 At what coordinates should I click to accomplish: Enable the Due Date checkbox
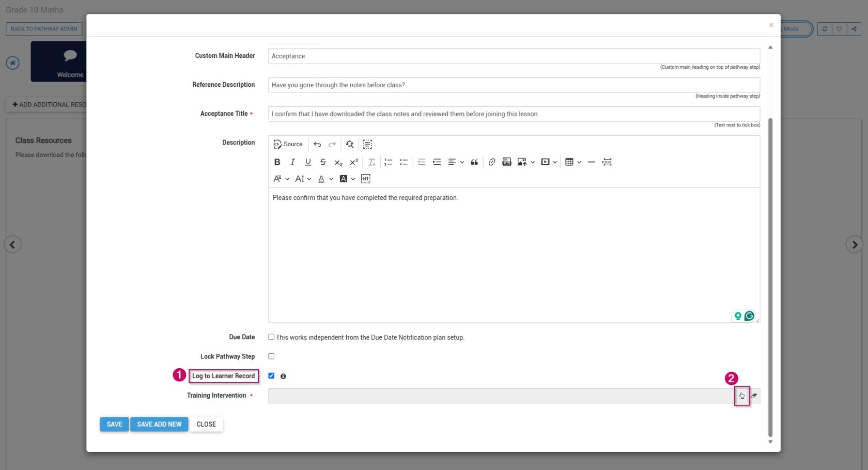[271, 337]
